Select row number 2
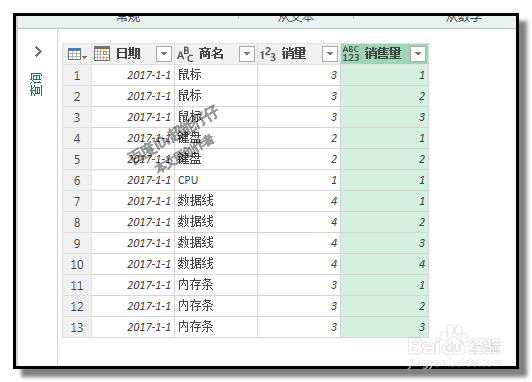 pos(77,96)
